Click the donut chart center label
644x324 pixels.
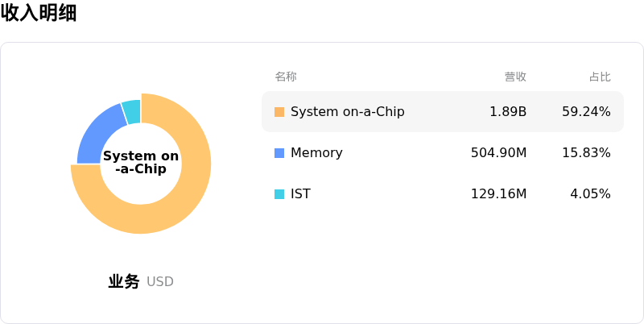click(141, 163)
